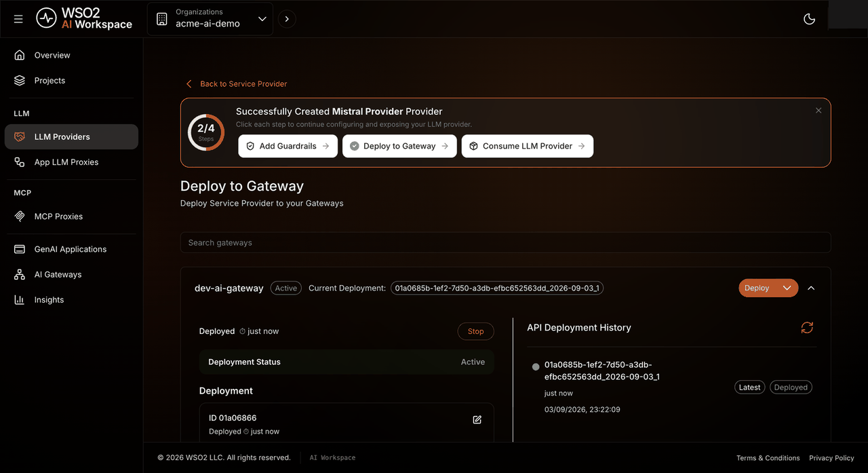Viewport: 868px width, 473px height.
Task: Click the WSO2 AI Workspace logo
Action: coord(84,18)
